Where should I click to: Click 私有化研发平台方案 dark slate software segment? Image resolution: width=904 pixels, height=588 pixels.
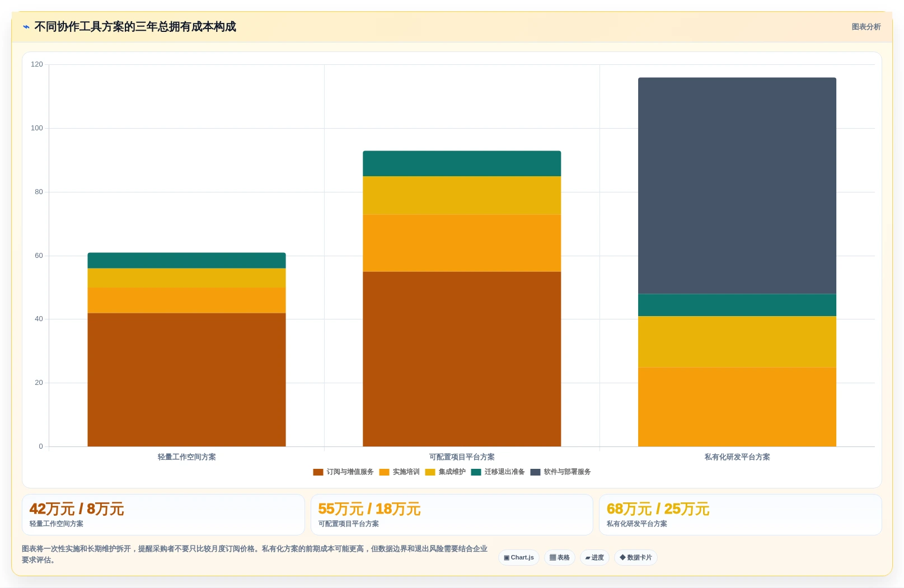tap(737, 186)
